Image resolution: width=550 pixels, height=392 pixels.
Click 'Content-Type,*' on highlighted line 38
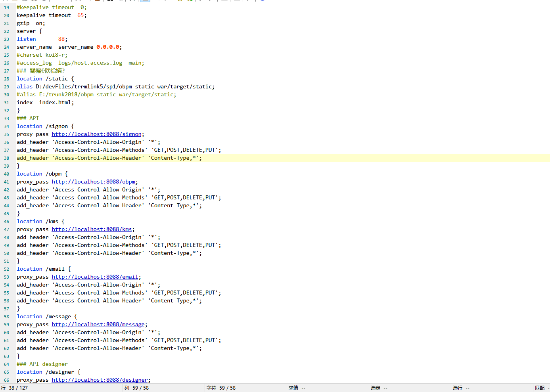click(x=173, y=158)
